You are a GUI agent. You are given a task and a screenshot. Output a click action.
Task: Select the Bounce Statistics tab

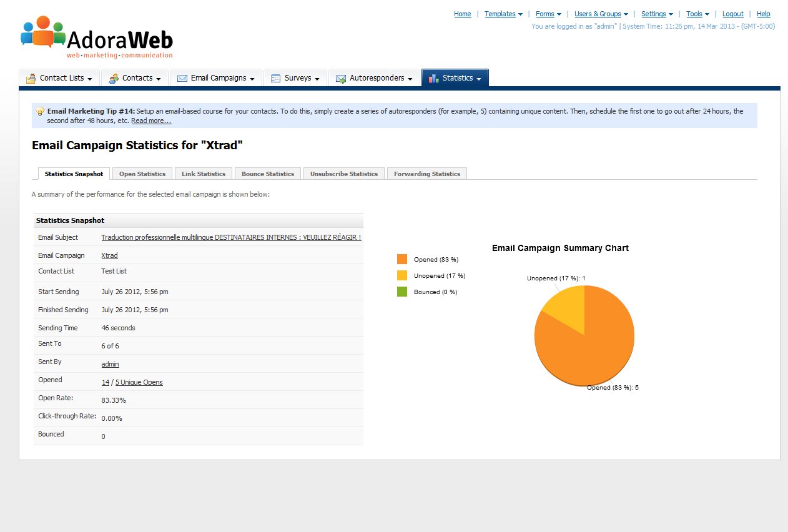pos(267,174)
